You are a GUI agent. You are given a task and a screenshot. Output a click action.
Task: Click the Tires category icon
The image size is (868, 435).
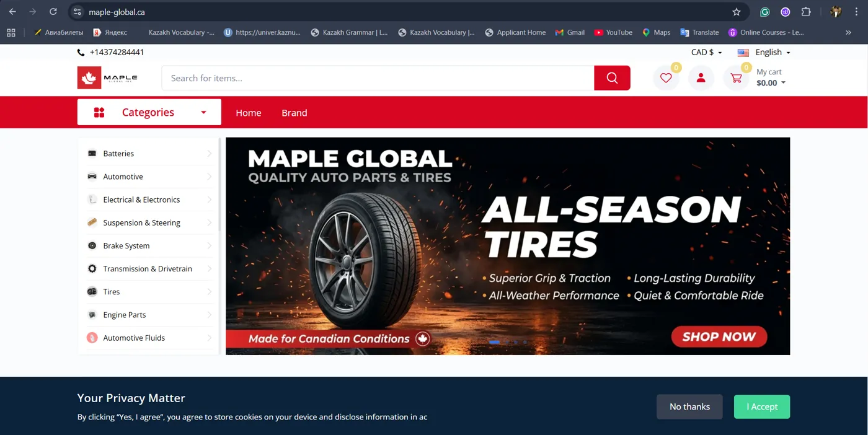[x=92, y=291]
